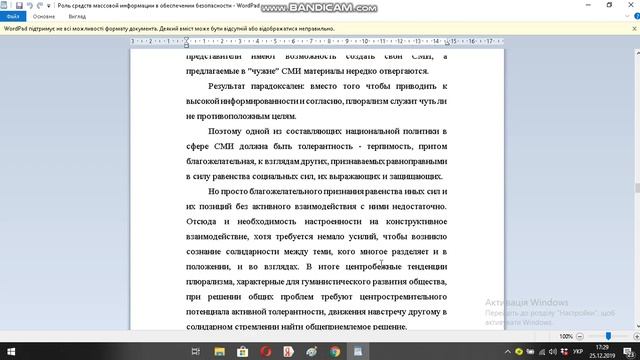Click the 100% zoom level text
Screen dimensions: 640x360
566,336
